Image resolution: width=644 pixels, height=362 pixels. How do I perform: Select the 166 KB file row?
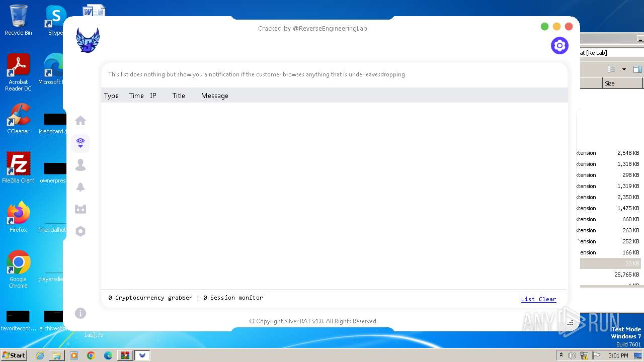(x=610, y=252)
